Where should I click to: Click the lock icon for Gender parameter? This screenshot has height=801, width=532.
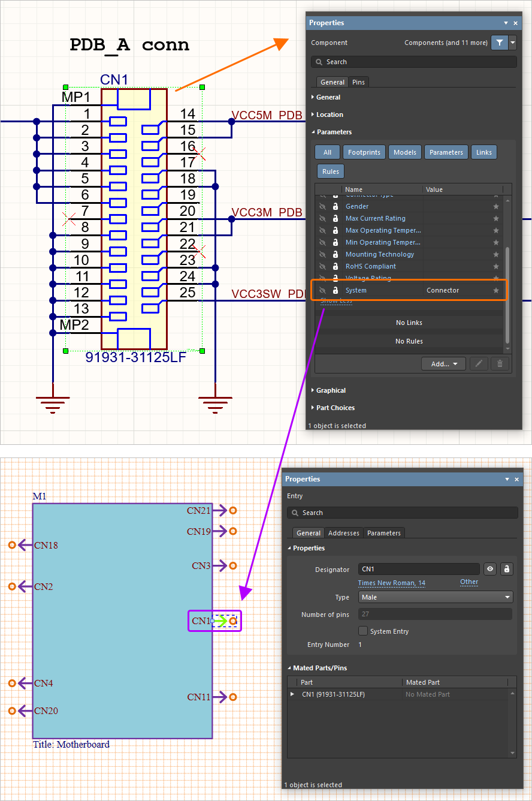335,206
